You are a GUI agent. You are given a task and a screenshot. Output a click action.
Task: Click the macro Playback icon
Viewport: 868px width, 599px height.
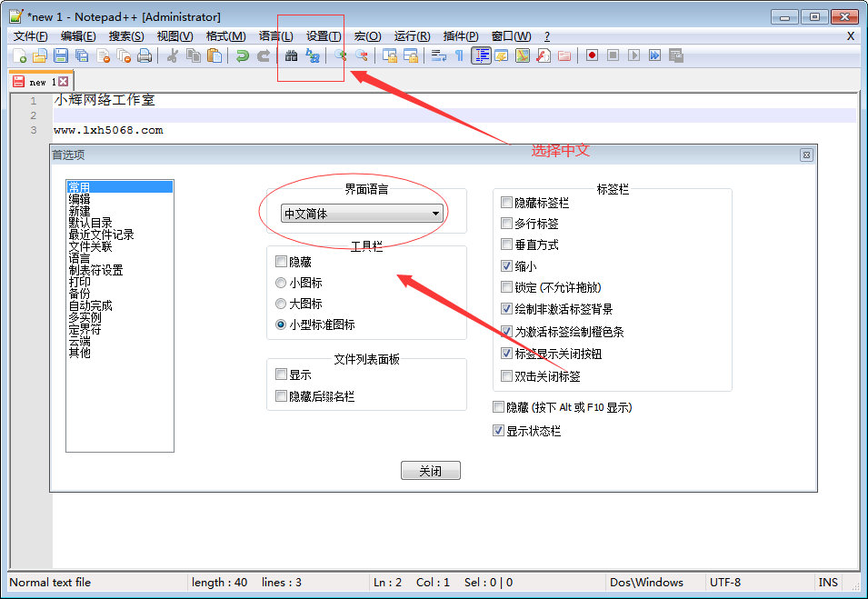tap(634, 55)
